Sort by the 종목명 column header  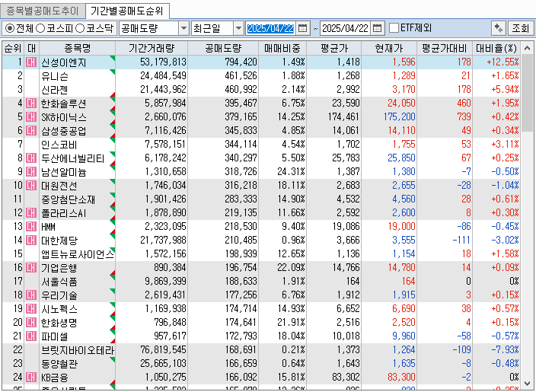(x=77, y=48)
